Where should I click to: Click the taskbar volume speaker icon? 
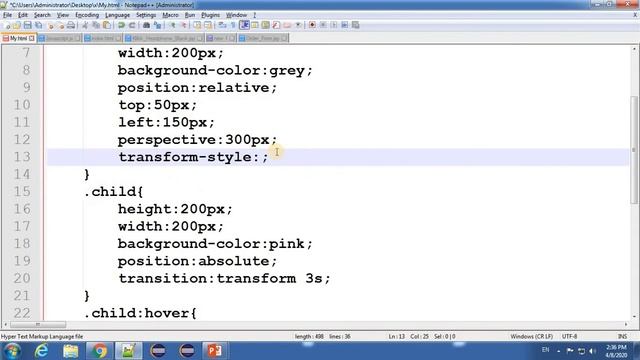[x=593, y=351]
